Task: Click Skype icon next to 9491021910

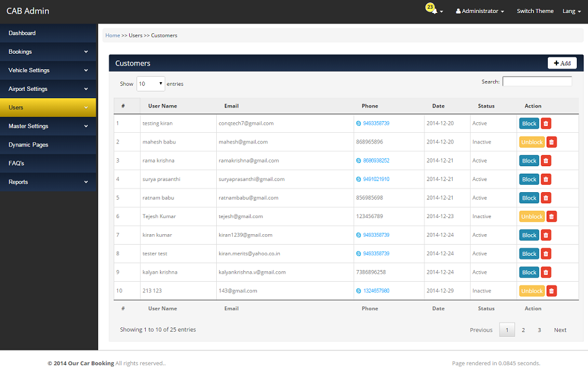Action: (358, 179)
